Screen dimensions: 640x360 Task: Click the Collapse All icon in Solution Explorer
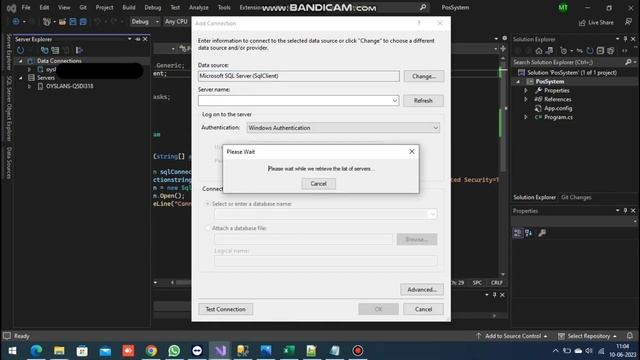[x=600, y=51]
